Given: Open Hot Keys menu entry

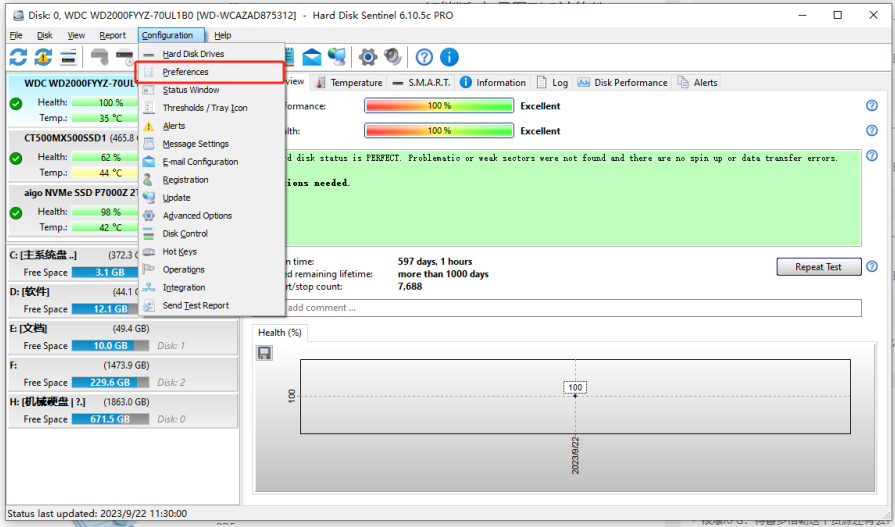Looking at the screenshot, I should click(x=212, y=252).
